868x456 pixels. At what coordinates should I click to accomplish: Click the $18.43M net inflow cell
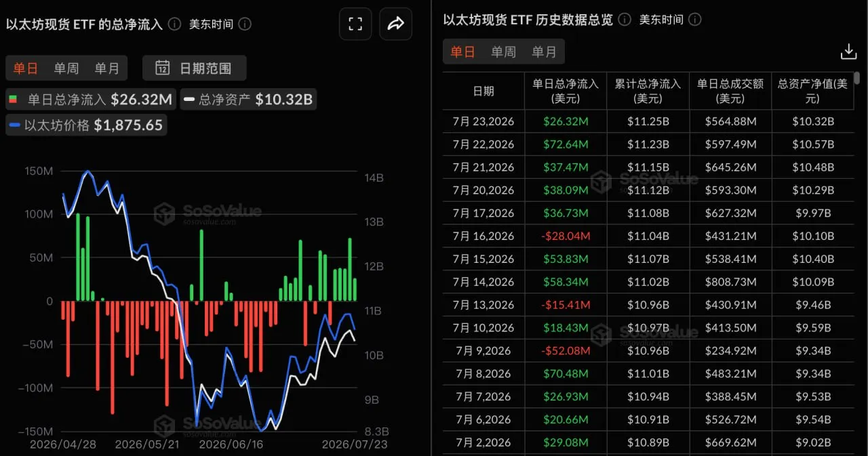(566, 328)
